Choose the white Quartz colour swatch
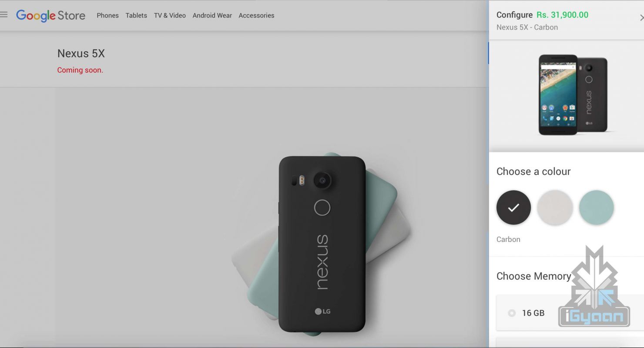 point(555,207)
